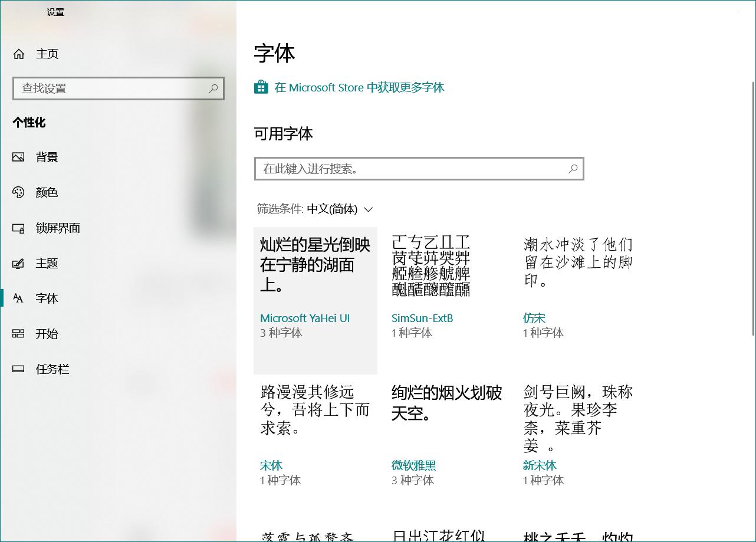
Task: Open the 宋体 font family page
Action: 271,465
